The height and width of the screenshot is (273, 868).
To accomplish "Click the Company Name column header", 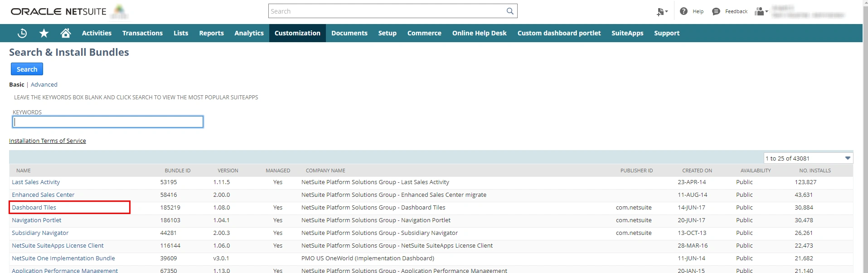I will (325, 171).
